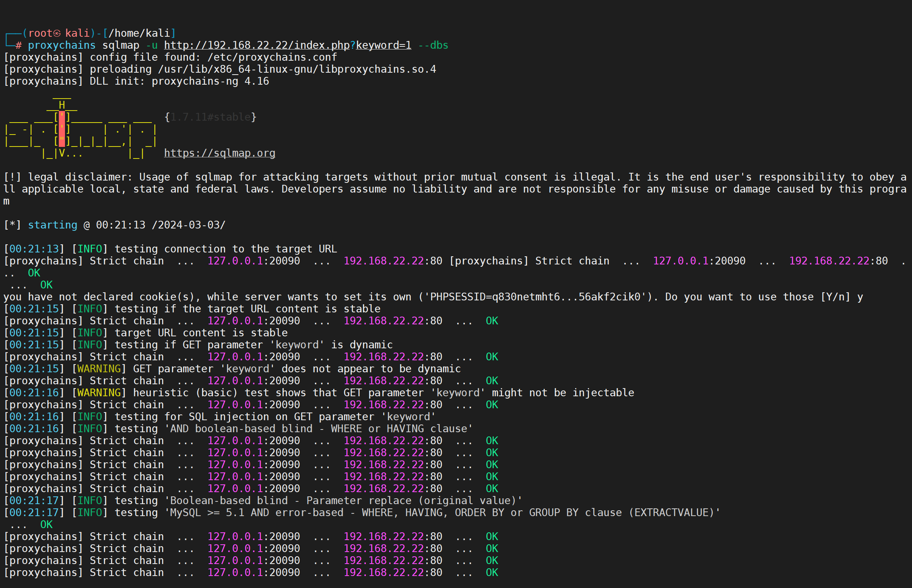Screen dimensions: 912x588
Task: Select the 'legal disclaimer:' text
Action: pyautogui.click(x=80, y=177)
